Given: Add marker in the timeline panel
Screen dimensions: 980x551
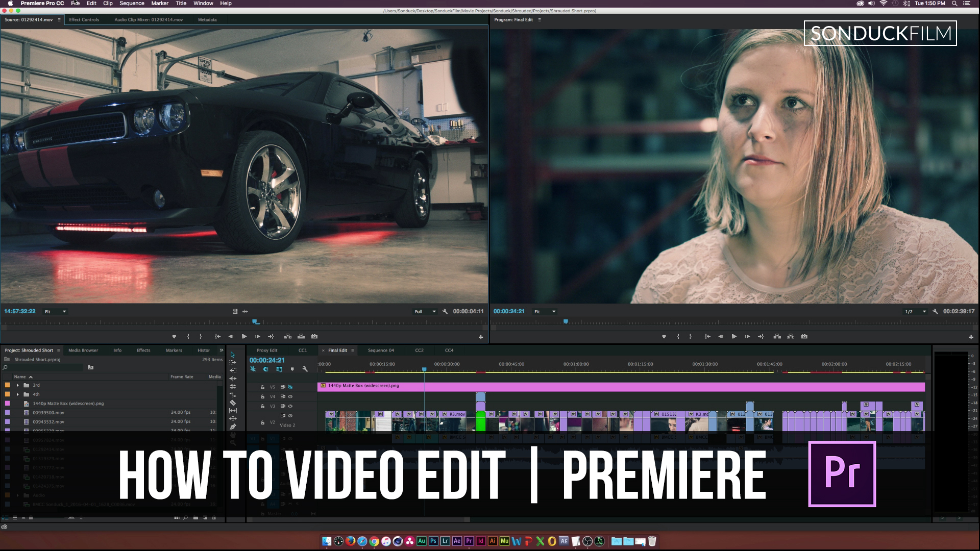Looking at the screenshot, I should (x=292, y=369).
